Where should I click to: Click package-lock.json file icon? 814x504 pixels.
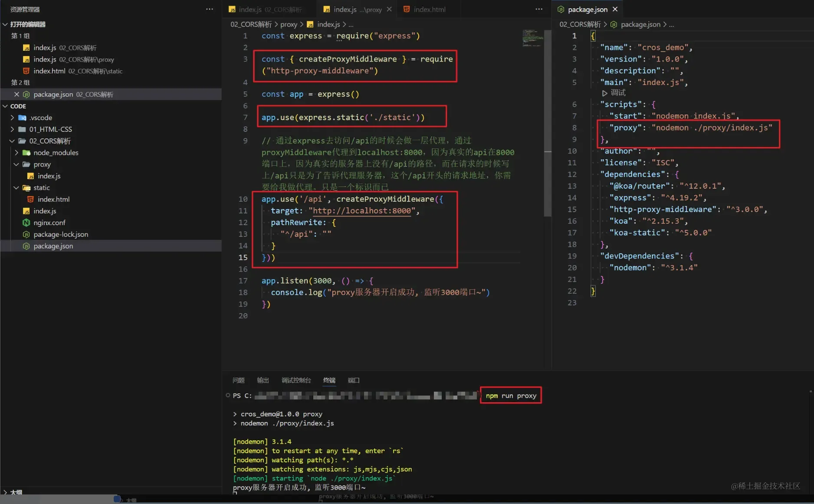tap(26, 234)
